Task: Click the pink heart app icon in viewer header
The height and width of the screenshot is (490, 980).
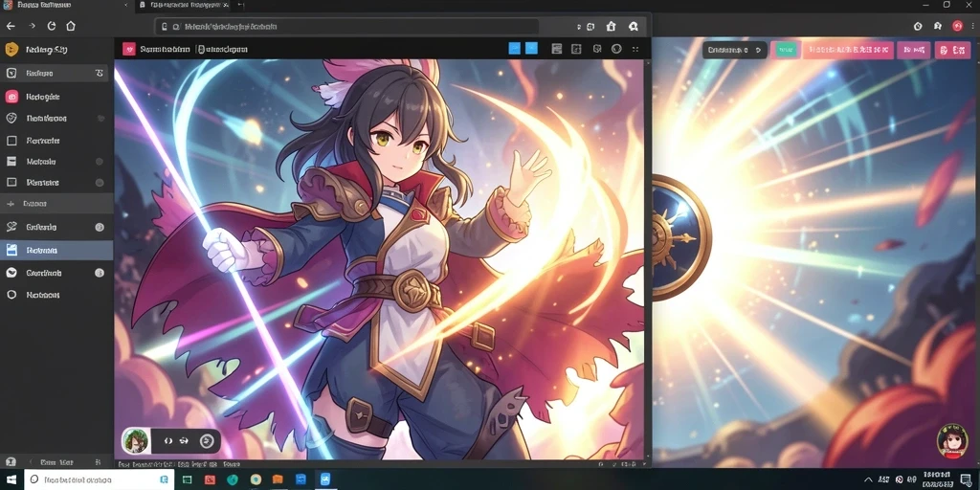Action: click(x=129, y=49)
